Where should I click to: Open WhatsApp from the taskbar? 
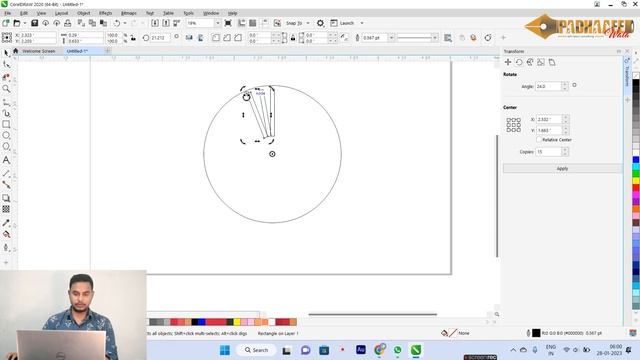(x=398, y=350)
